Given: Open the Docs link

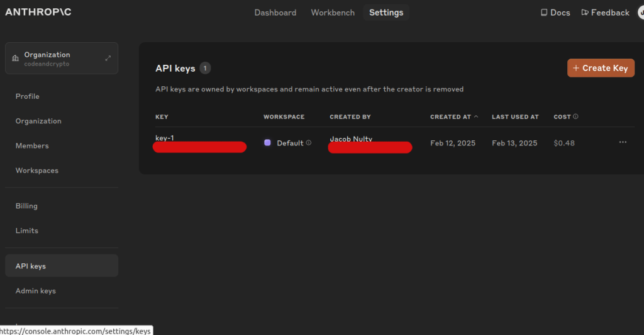Looking at the screenshot, I should [x=555, y=13].
